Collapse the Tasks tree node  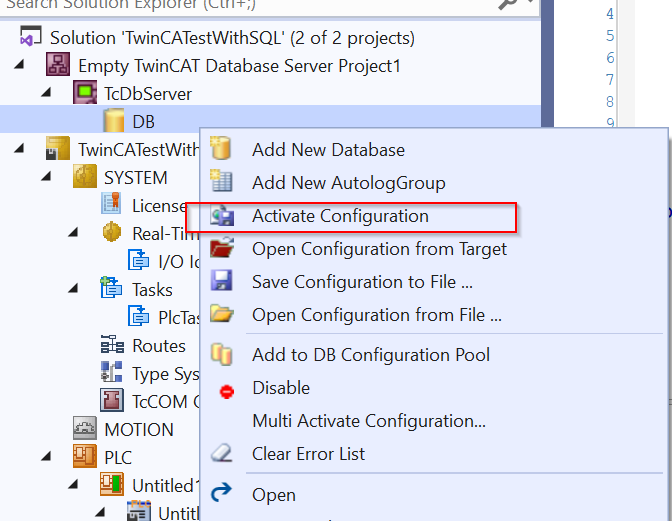(x=73, y=288)
